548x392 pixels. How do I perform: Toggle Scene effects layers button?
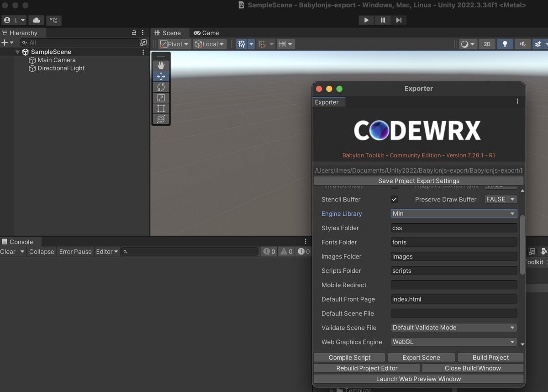pyautogui.click(x=538, y=44)
